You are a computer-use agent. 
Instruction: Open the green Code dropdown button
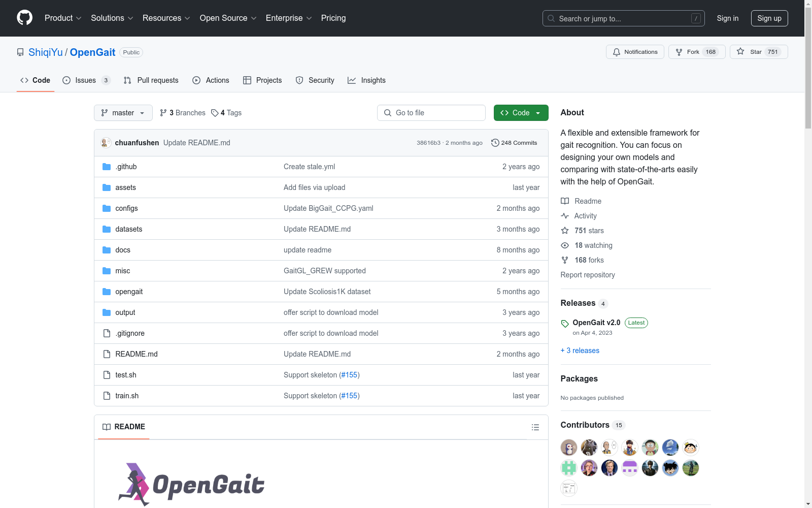pos(521,113)
